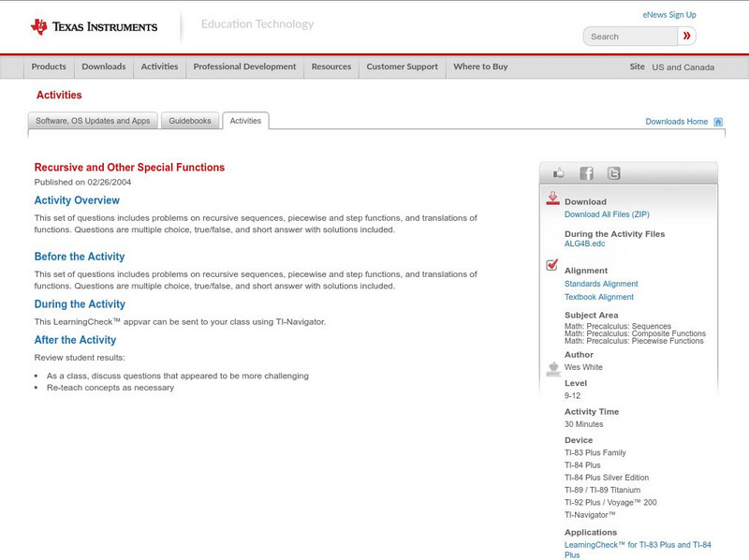The width and height of the screenshot is (749, 560).
Task: Click the Activity Overview heading
Action: click(77, 200)
